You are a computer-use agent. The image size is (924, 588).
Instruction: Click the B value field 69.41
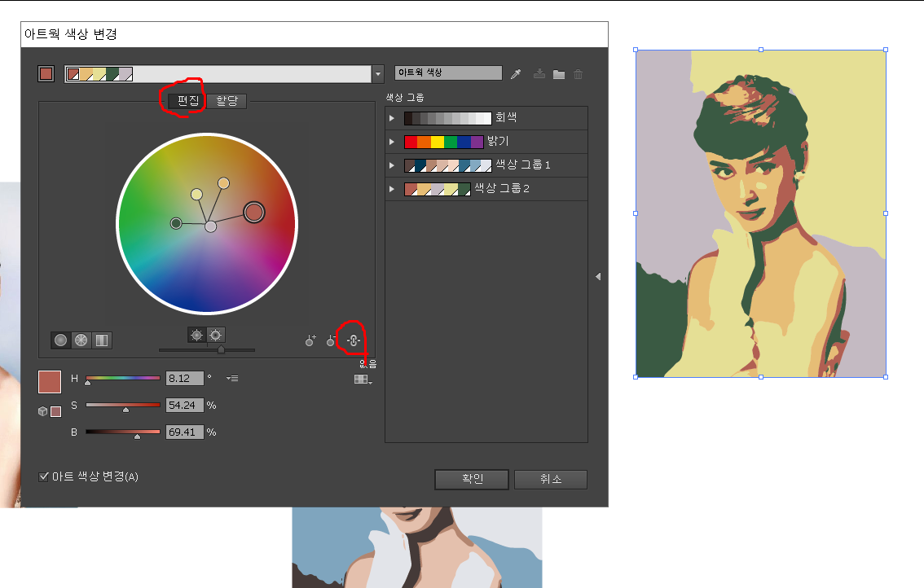click(x=184, y=432)
